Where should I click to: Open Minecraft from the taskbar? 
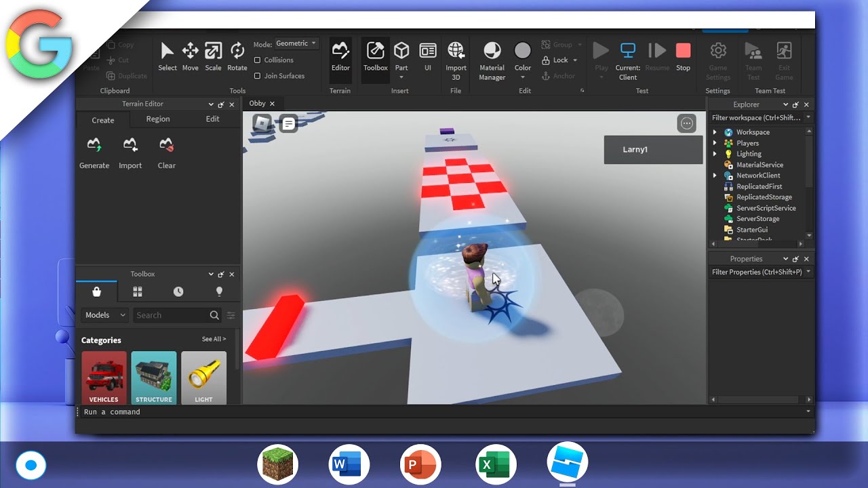click(x=278, y=465)
